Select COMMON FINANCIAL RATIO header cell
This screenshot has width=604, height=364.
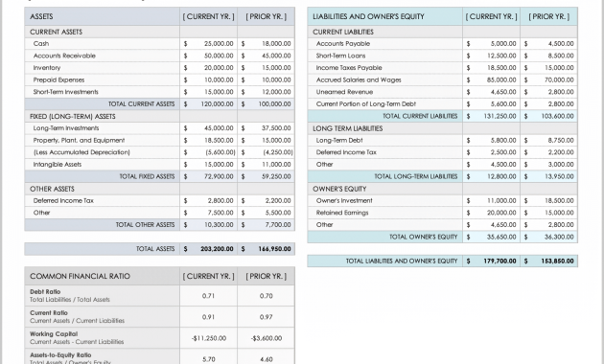coord(102,276)
